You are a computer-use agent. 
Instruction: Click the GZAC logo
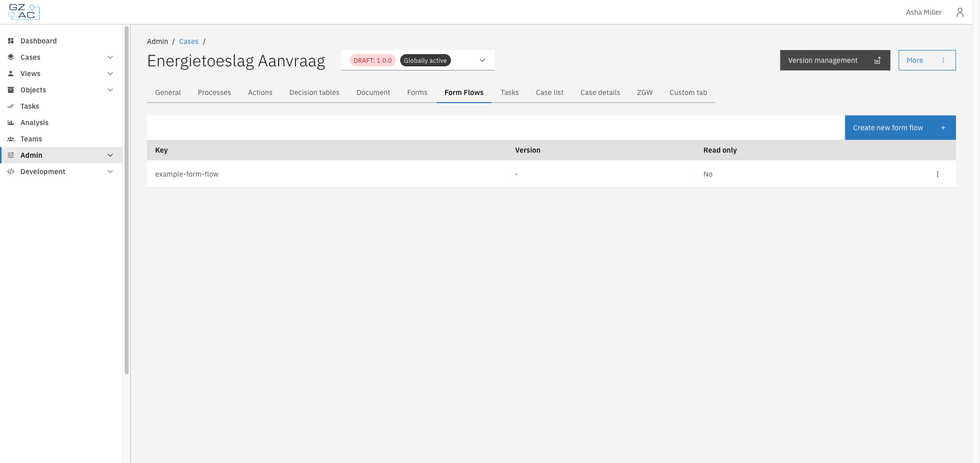point(24,12)
